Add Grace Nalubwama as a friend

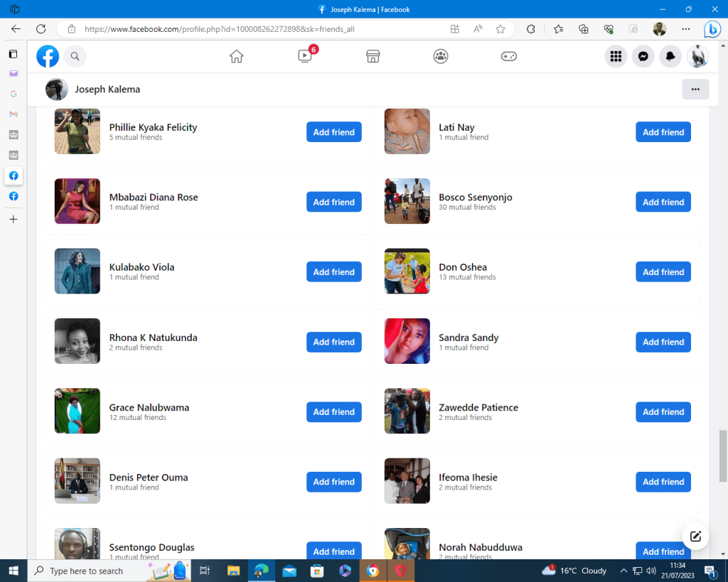point(333,412)
